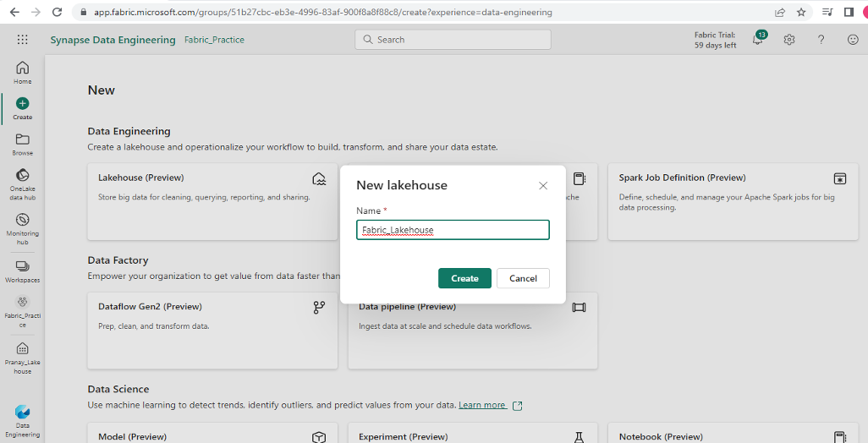
Task: Toggle the browser side panel icon
Action: click(849, 12)
